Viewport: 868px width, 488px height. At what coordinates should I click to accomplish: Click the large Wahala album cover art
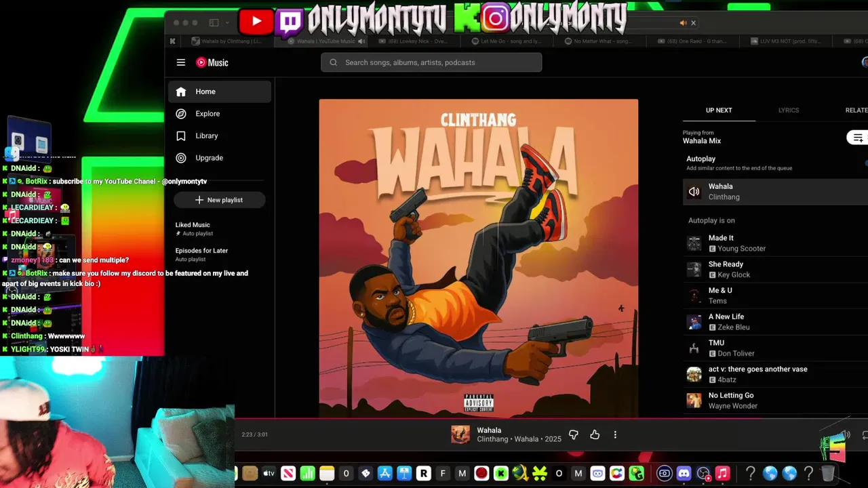(x=479, y=258)
